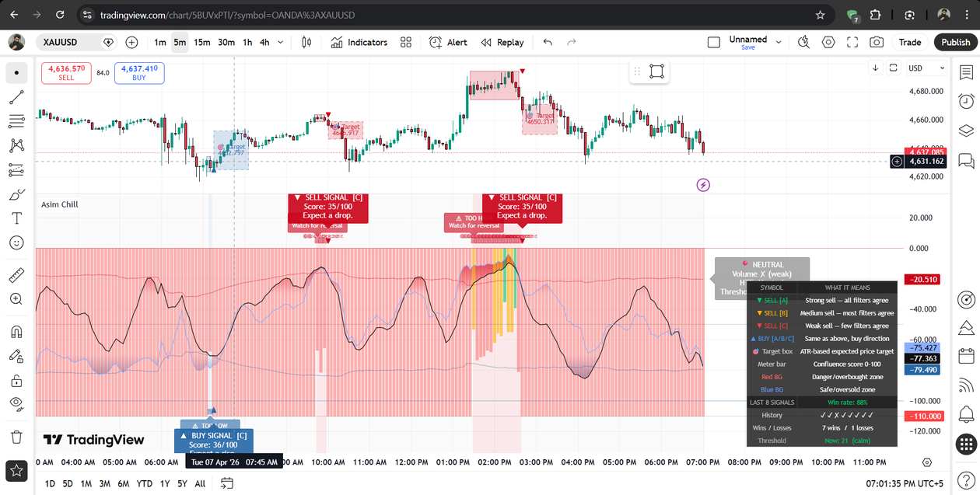Image resolution: width=980 pixels, height=495 pixels.
Task: Open chart settings hexagon icon
Action: pyautogui.click(x=828, y=42)
